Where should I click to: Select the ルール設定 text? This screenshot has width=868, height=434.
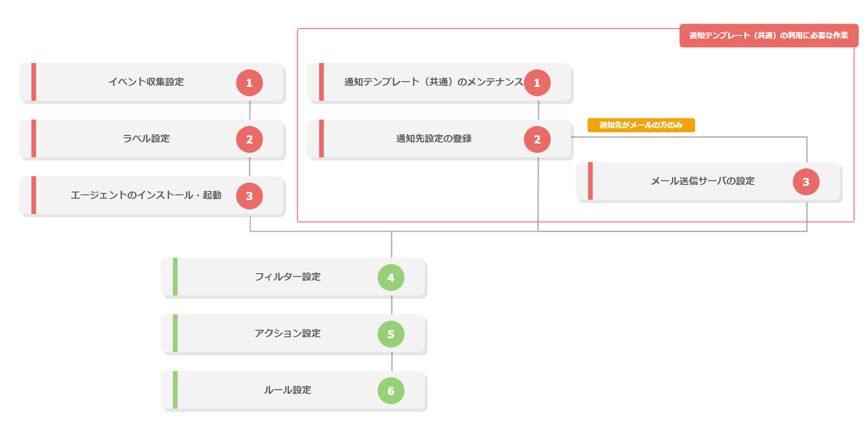pos(288,390)
